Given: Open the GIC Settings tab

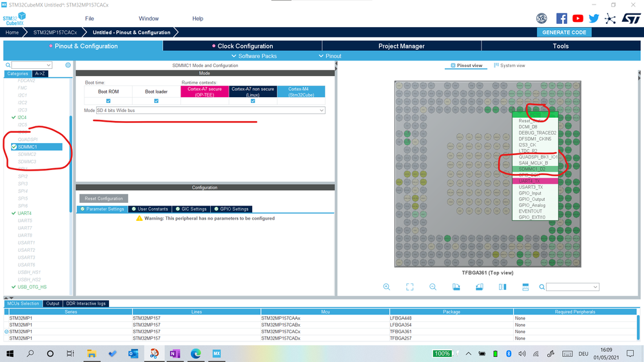Looking at the screenshot, I should click(191, 209).
